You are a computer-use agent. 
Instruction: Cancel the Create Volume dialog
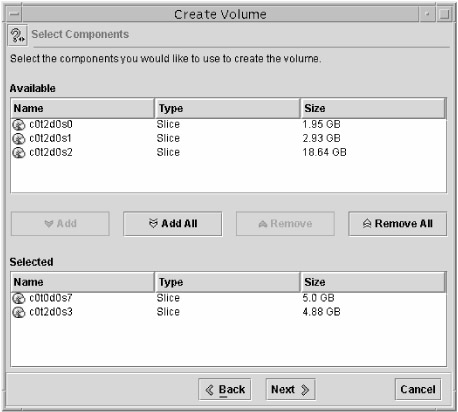coord(418,389)
